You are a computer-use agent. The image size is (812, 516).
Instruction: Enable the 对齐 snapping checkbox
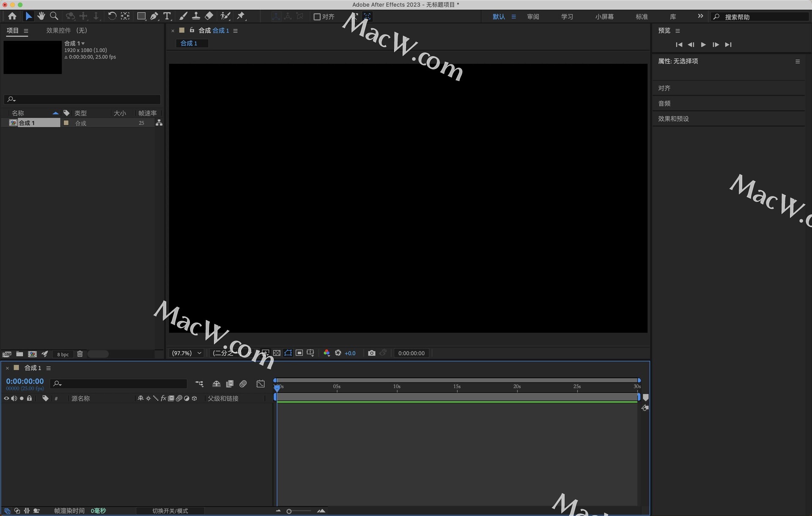pyautogui.click(x=317, y=16)
